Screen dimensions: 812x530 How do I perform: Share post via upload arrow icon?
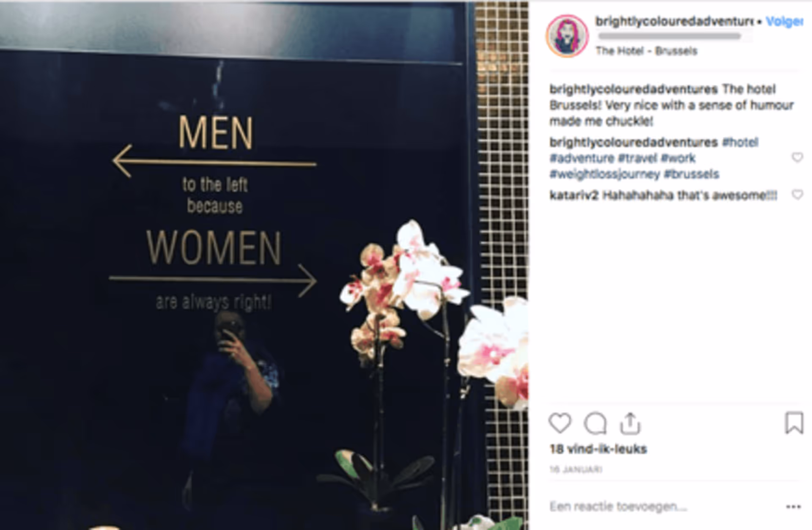pos(630,423)
